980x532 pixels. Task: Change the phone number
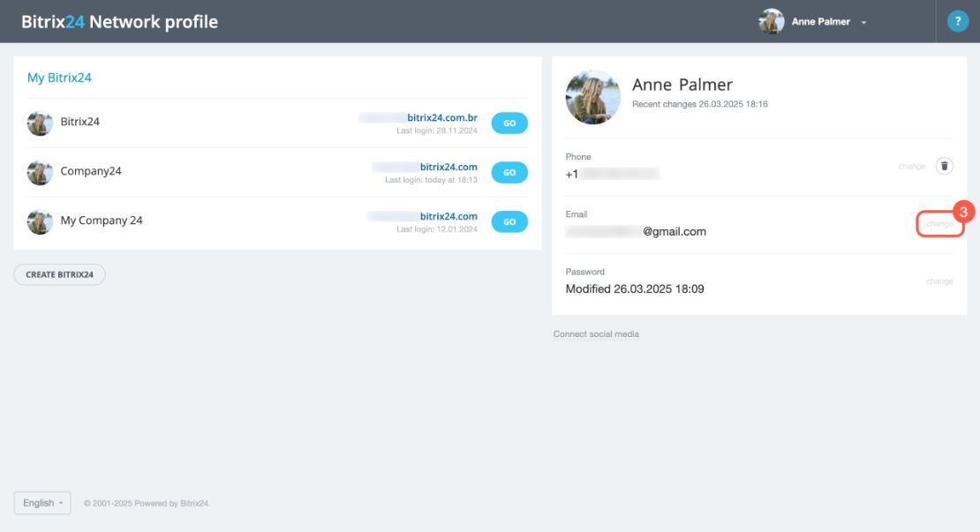tap(911, 167)
